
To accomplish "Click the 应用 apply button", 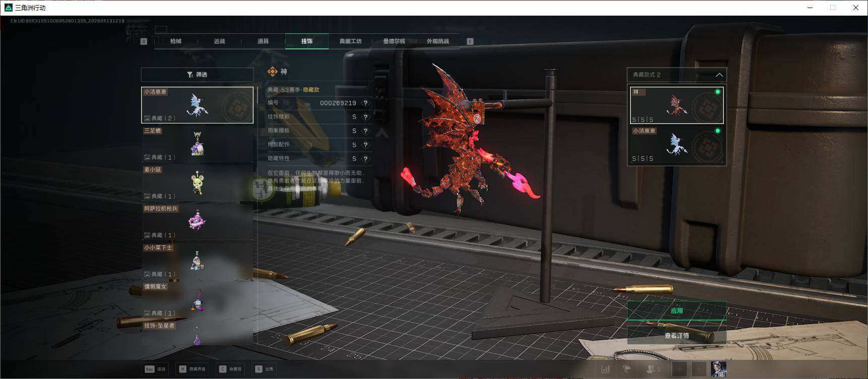I will pyautogui.click(x=676, y=311).
